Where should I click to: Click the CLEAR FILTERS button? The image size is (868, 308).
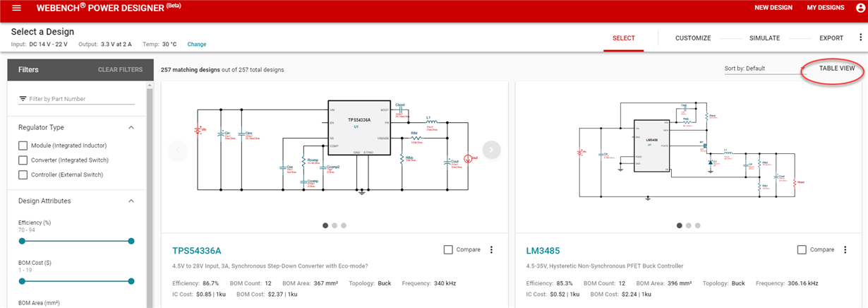tap(120, 70)
